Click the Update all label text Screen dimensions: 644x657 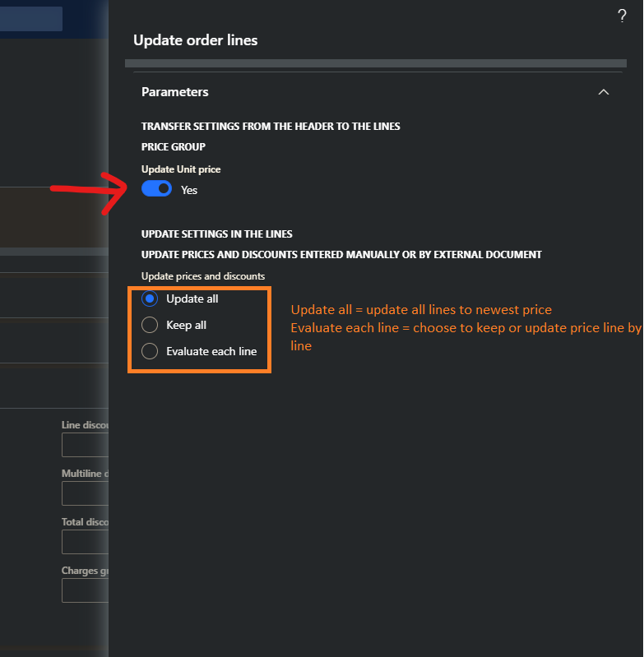pyautogui.click(x=192, y=298)
